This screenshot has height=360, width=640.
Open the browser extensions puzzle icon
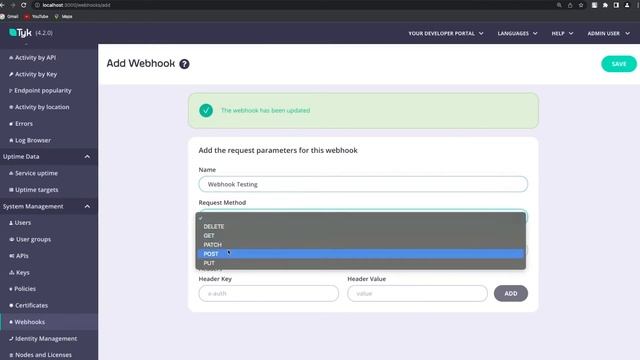pos(605,5)
